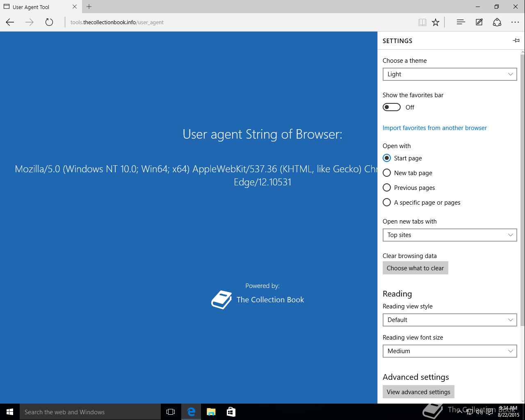Click View advanced settings button

coord(418,392)
